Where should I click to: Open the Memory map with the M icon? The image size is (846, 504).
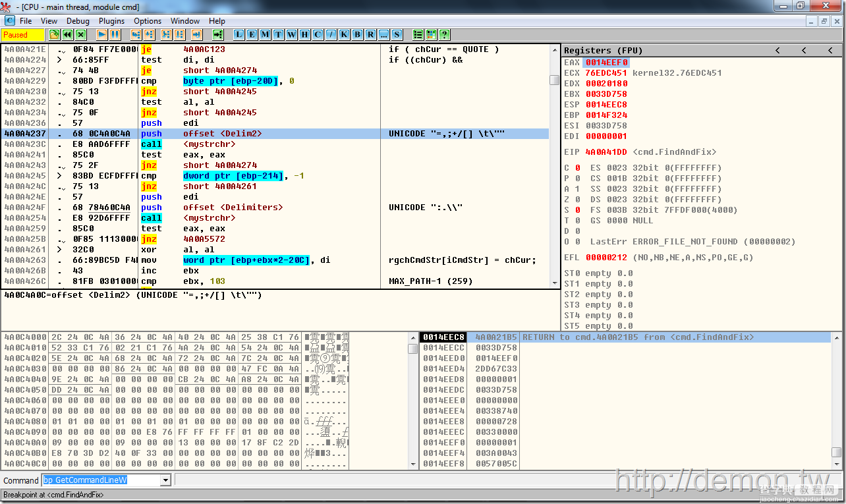[x=265, y=34]
